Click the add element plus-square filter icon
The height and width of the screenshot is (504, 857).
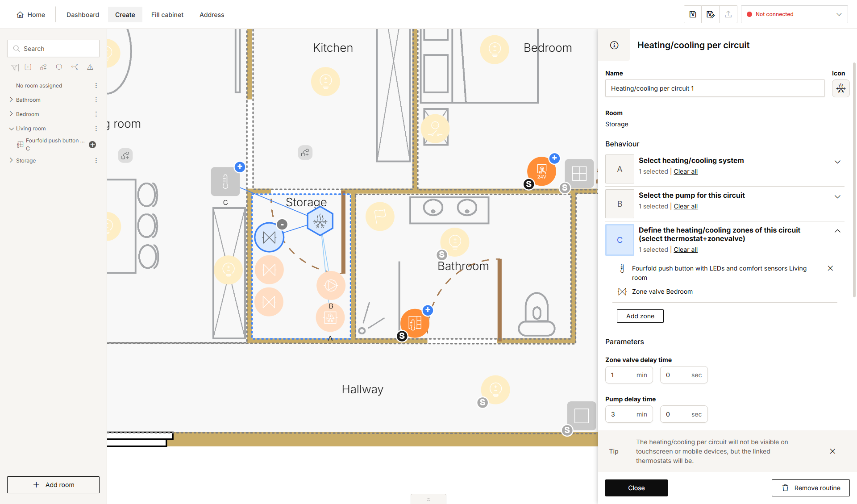[28, 67]
